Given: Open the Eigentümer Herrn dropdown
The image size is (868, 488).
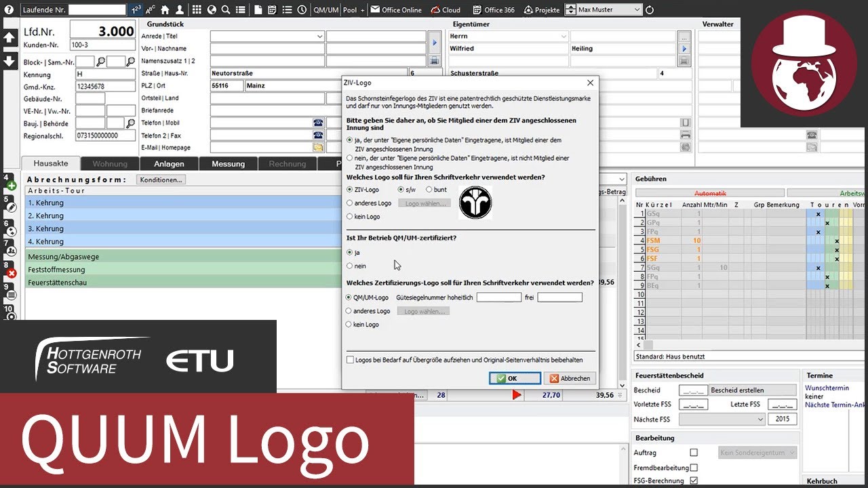Looking at the screenshot, I should pyautogui.click(x=564, y=36).
